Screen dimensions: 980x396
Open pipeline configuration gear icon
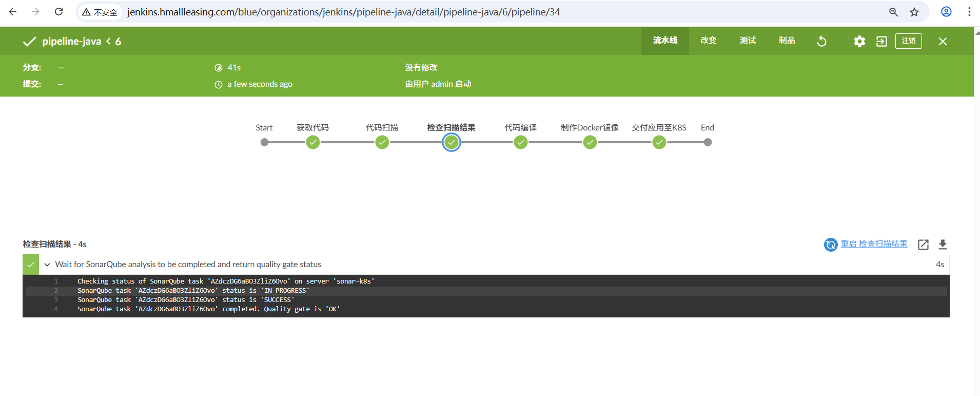(x=859, y=41)
